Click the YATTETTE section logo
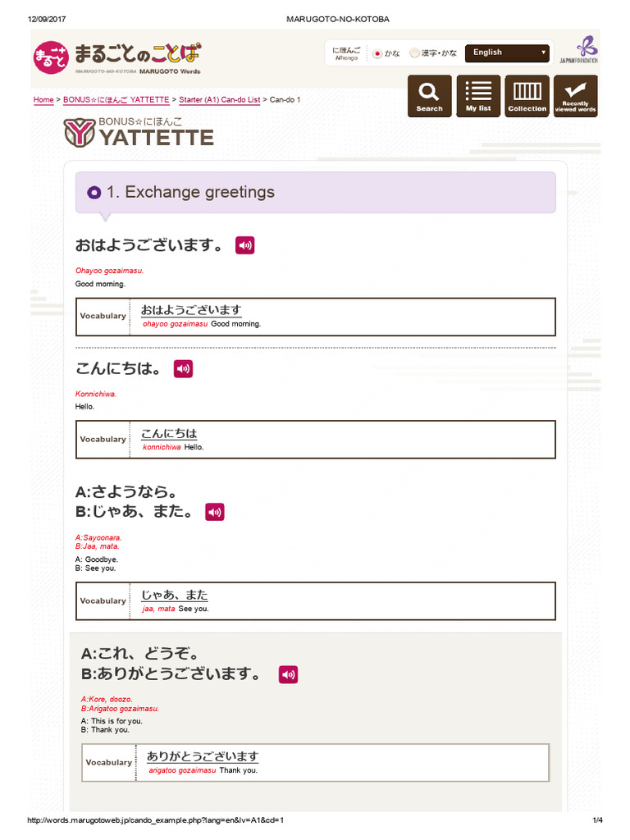630x840 pixels. 139,133
